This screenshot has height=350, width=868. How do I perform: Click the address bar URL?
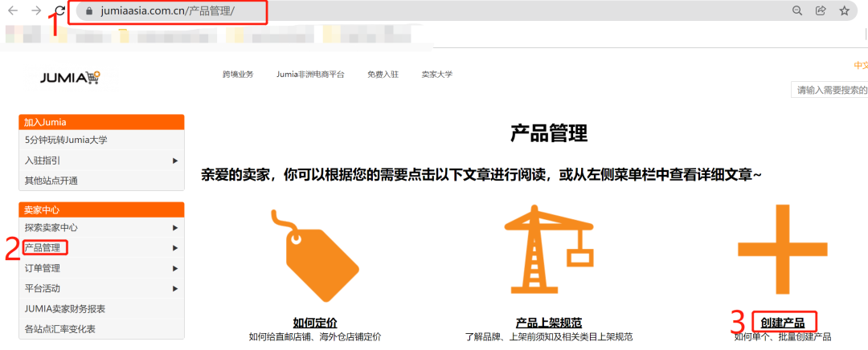click(168, 11)
